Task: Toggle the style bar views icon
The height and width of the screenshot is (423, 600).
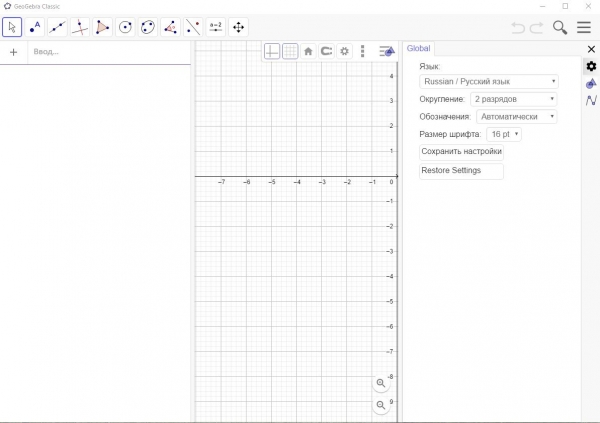Action: (387, 51)
